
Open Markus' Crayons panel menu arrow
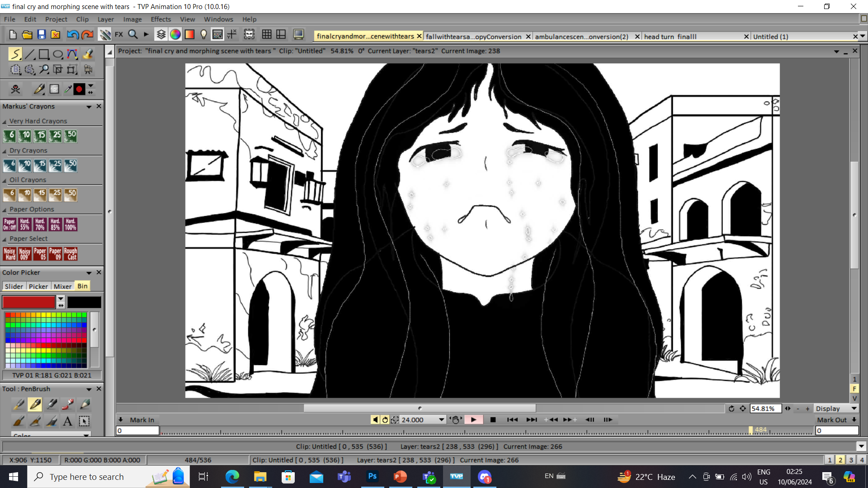tap(89, 107)
